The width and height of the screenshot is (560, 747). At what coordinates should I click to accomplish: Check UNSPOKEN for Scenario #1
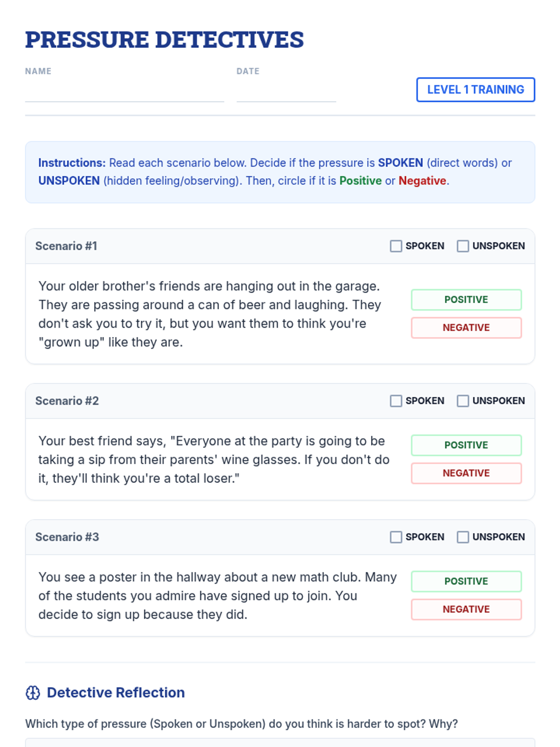[462, 246]
